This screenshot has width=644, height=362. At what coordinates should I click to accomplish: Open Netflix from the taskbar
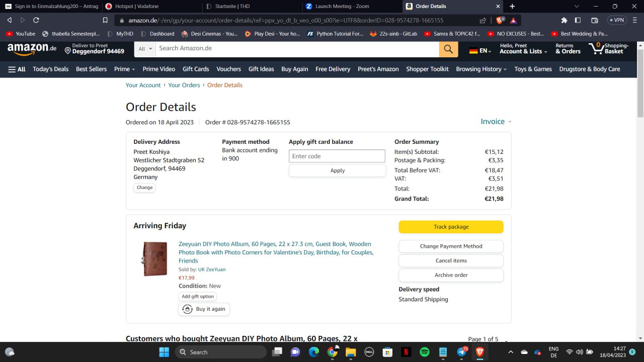click(x=406, y=352)
